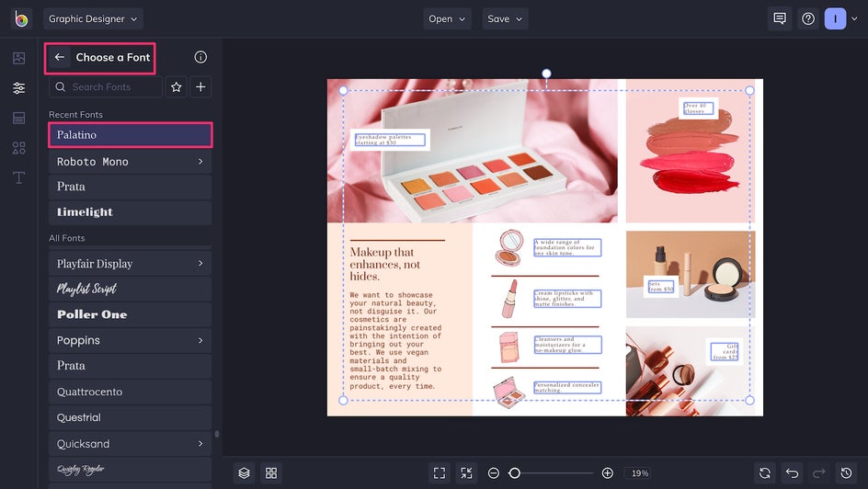Select the 'Sets from $50' text box
Viewport: 868px width, 489px height.
661,286
